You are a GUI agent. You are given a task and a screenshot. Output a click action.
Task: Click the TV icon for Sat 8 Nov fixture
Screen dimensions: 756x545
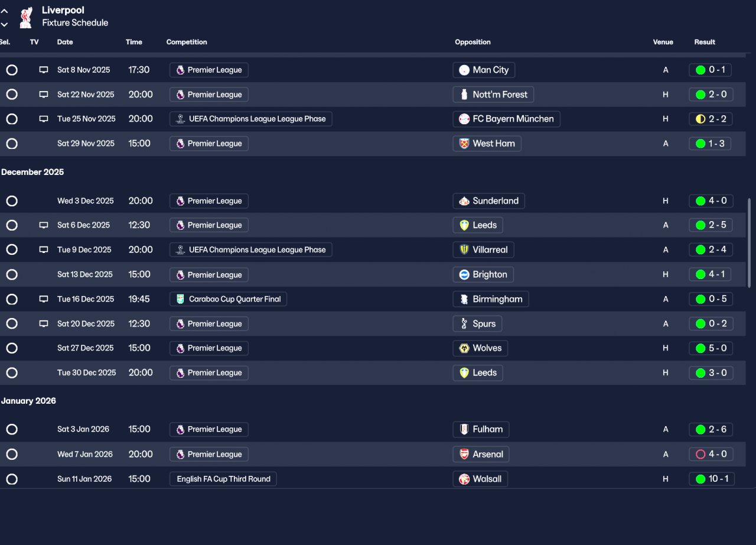pyautogui.click(x=44, y=70)
